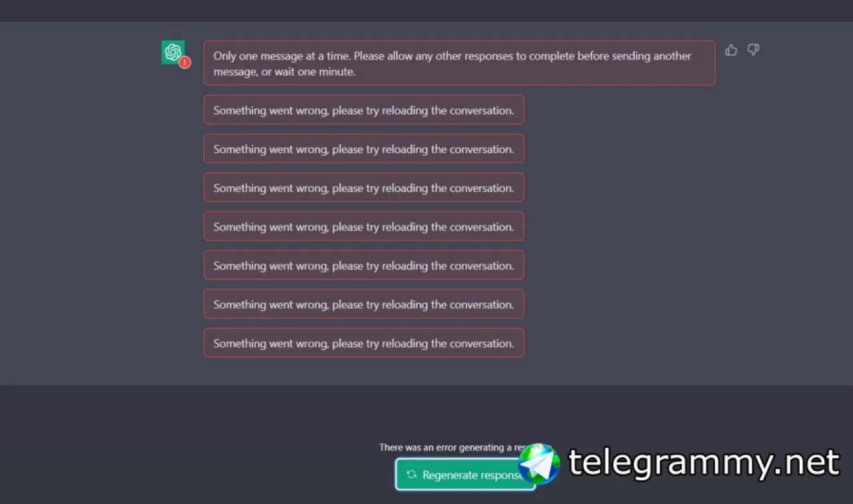Click the Telegram paper plane globe logo
This screenshot has height=504, width=853.
[x=539, y=463]
